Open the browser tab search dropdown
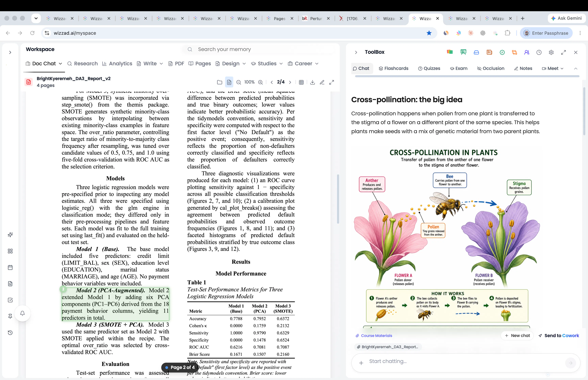Screen dimensions: 588x380 pos(36,18)
